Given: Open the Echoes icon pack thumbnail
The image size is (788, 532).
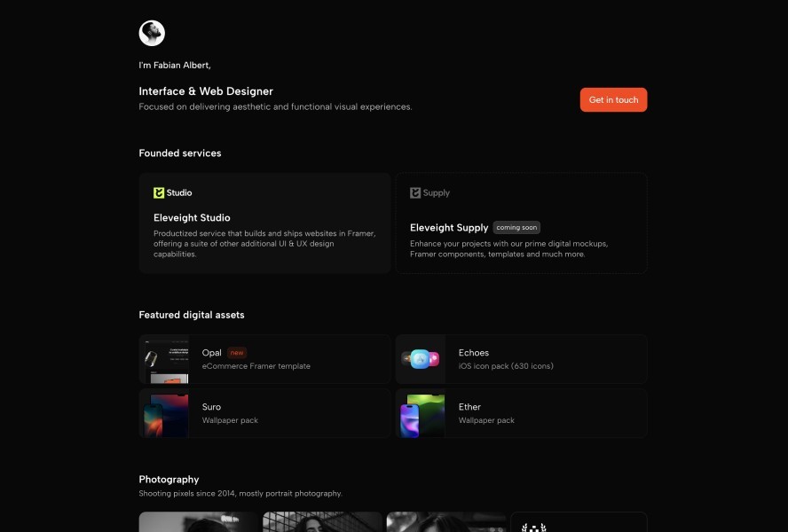Looking at the screenshot, I should [420, 359].
